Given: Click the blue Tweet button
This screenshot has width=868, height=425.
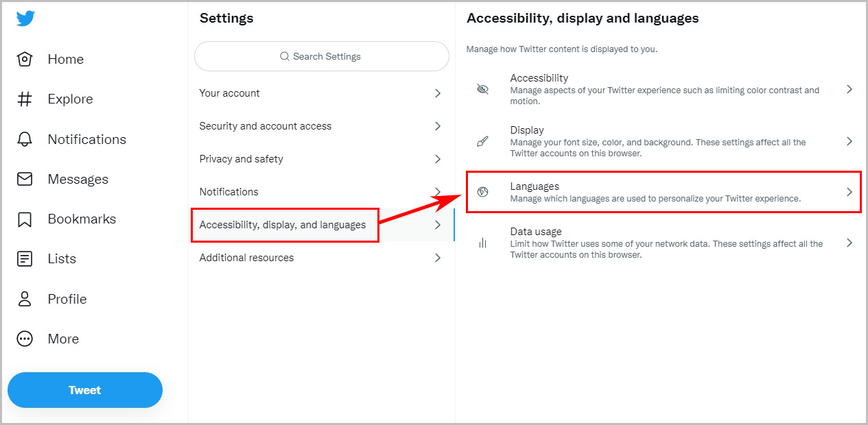Looking at the screenshot, I should 85,390.
